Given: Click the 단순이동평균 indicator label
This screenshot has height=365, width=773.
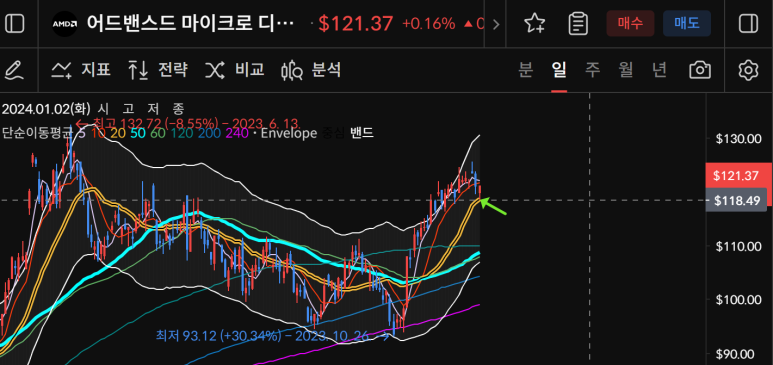Looking at the screenshot, I should (37, 133).
